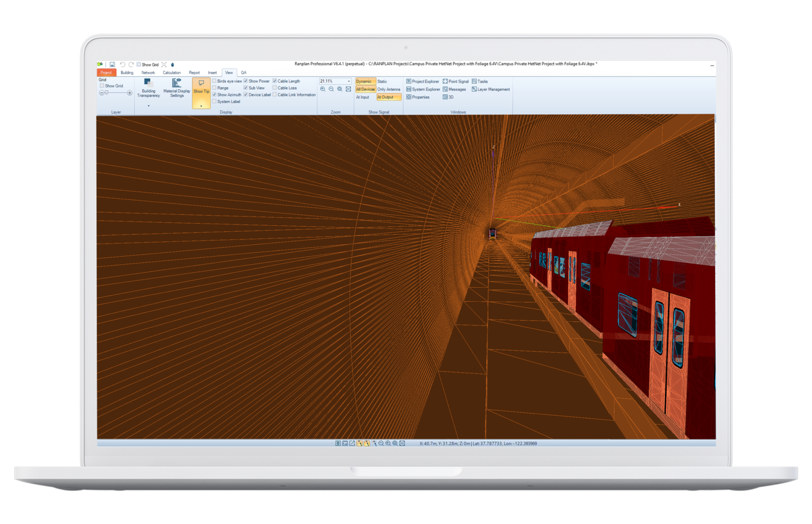Enable the Range checkbox
Image resolution: width=812 pixels, height=524 pixels.
click(x=215, y=88)
